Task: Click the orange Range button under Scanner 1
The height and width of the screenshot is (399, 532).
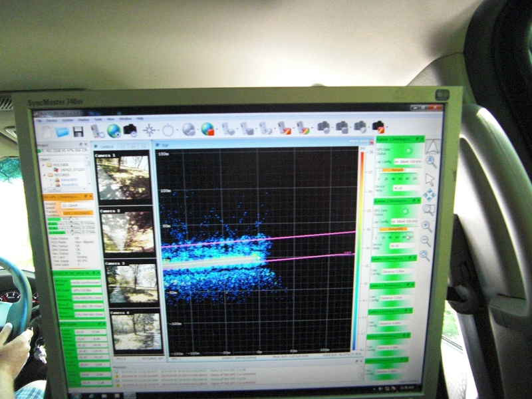Action: coord(396,170)
